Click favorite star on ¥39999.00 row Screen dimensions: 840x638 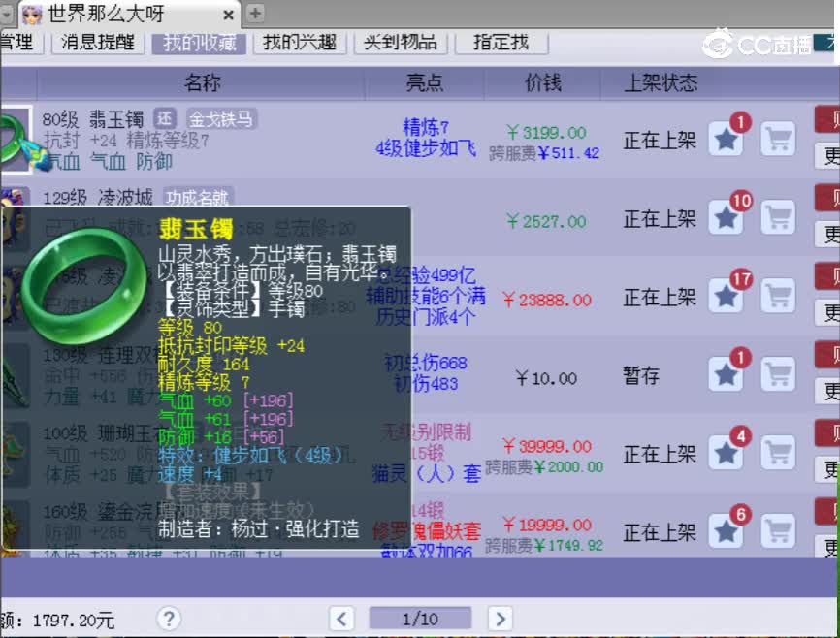pos(726,453)
